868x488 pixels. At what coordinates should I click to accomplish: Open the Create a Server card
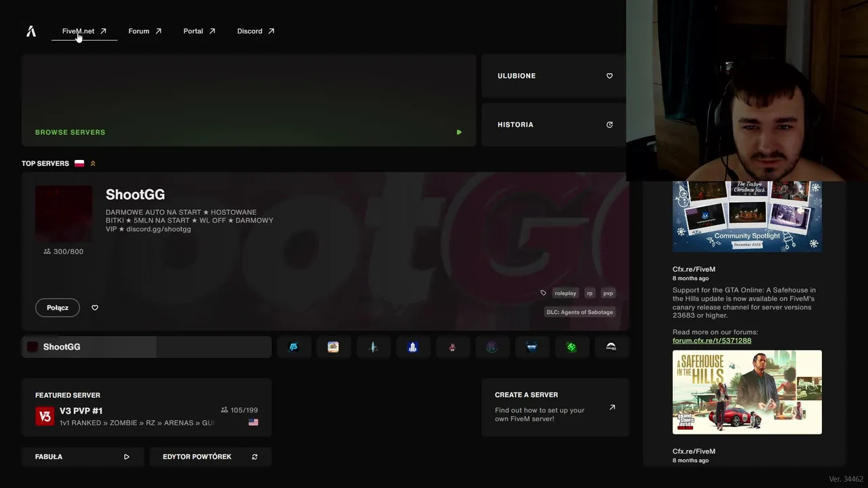click(555, 407)
